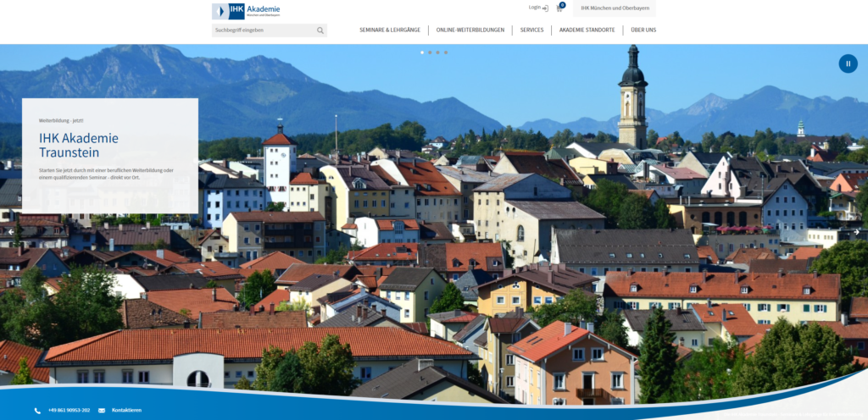Open the shopping cart icon
This screenshot has width=868, height=420.
559,8
